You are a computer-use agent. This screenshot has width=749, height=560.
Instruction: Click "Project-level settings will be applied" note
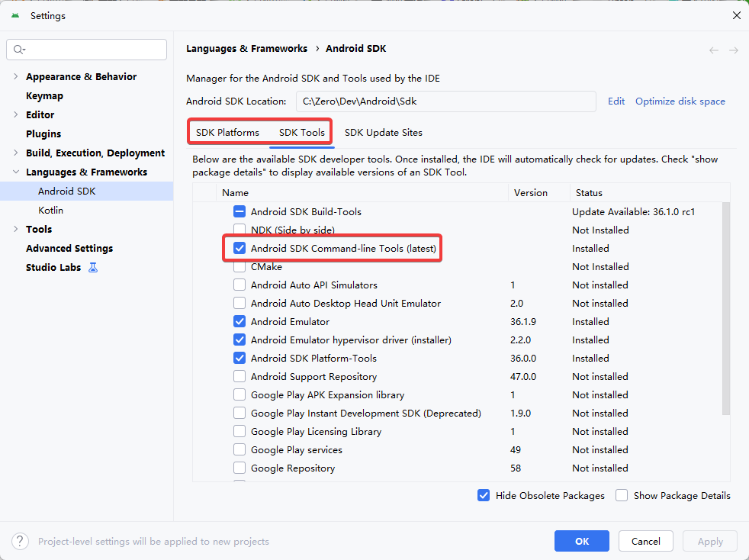tap(153, 542)
